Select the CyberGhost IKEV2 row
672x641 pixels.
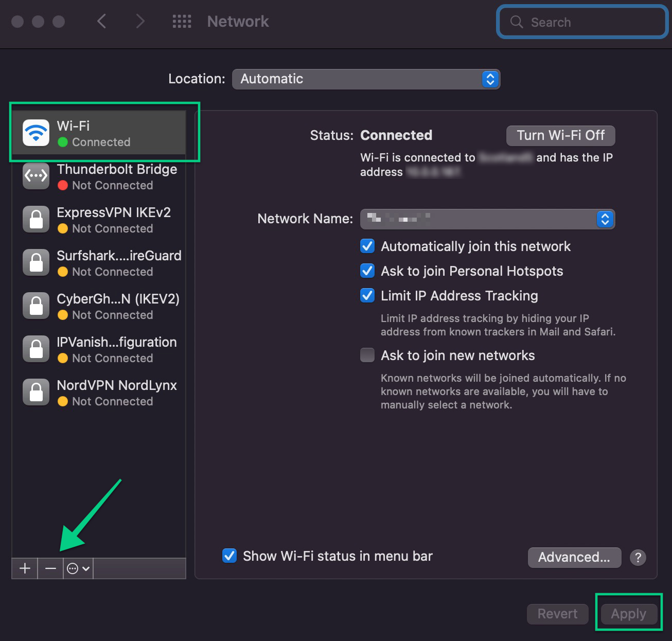click(99, 306)
